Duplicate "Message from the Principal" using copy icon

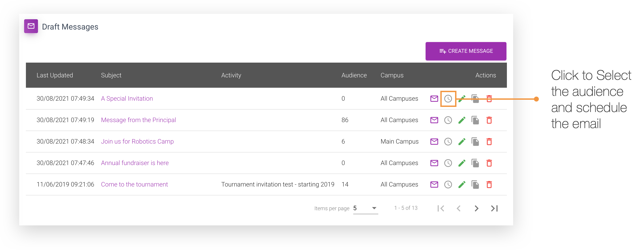pos(475,120)
